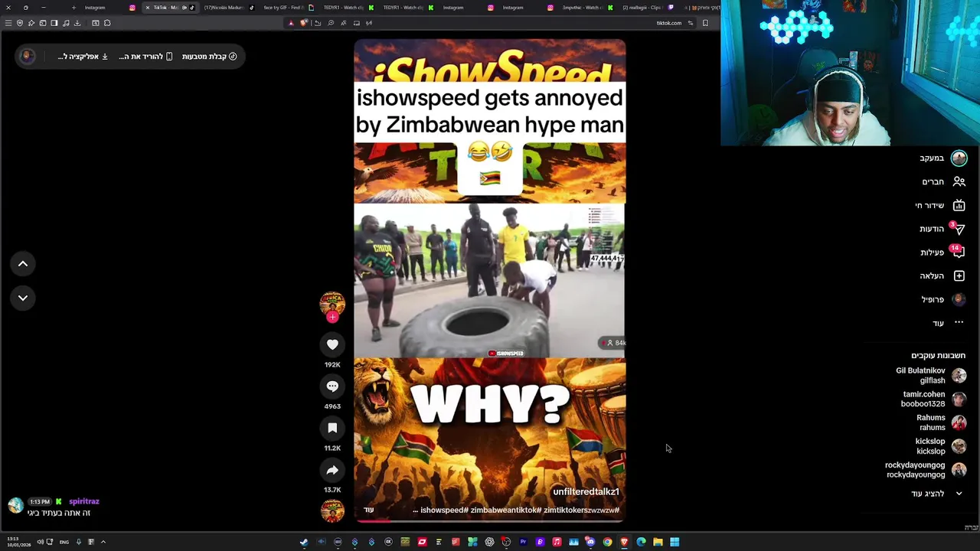The width and height of the screenshot is (980, 551).
Task: Open Adobe Premiere Pro from the taskbar
Action: tap(523, 542)
